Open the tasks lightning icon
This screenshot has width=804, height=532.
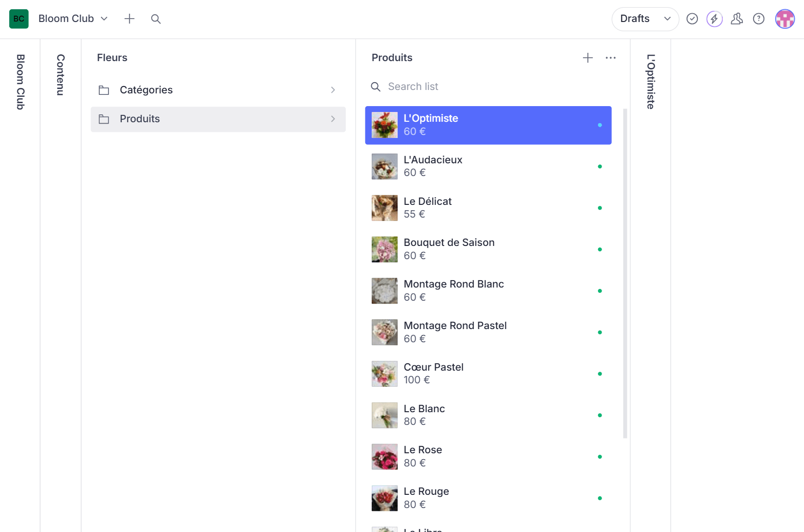[714, 19]
